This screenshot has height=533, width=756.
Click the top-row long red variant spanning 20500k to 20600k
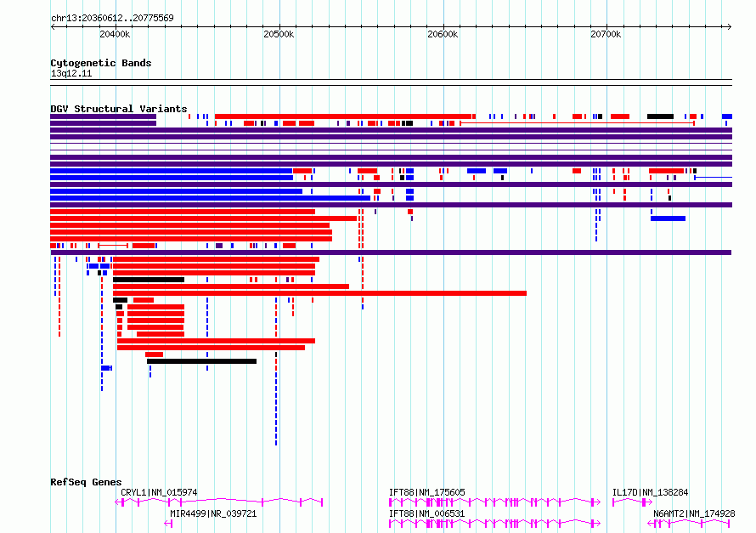click(x=343, y=116)
